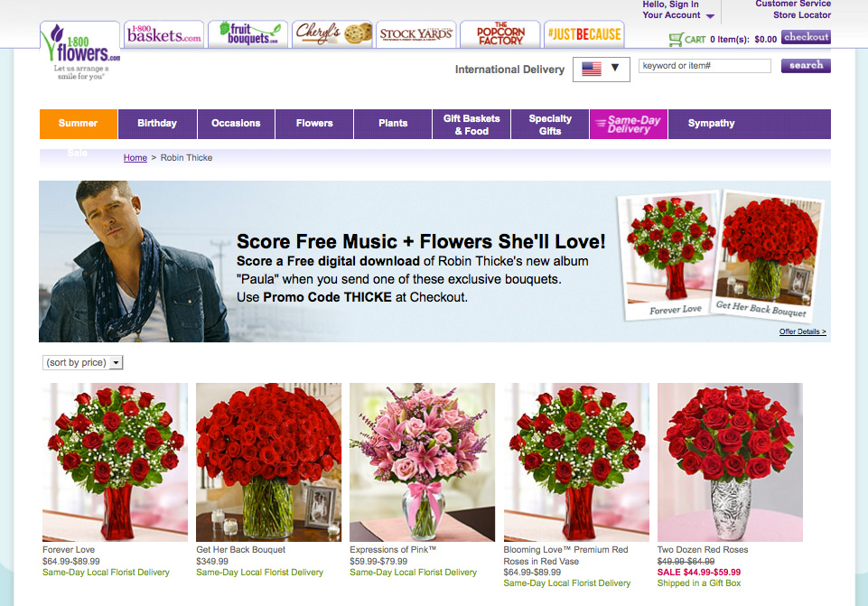Select the Birthday navigation tab

coord(157,124)
